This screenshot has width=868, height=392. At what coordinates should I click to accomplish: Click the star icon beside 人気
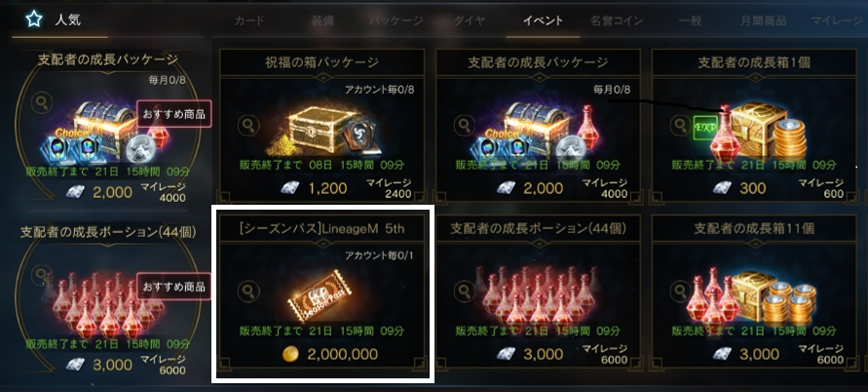tap(34, 20)
